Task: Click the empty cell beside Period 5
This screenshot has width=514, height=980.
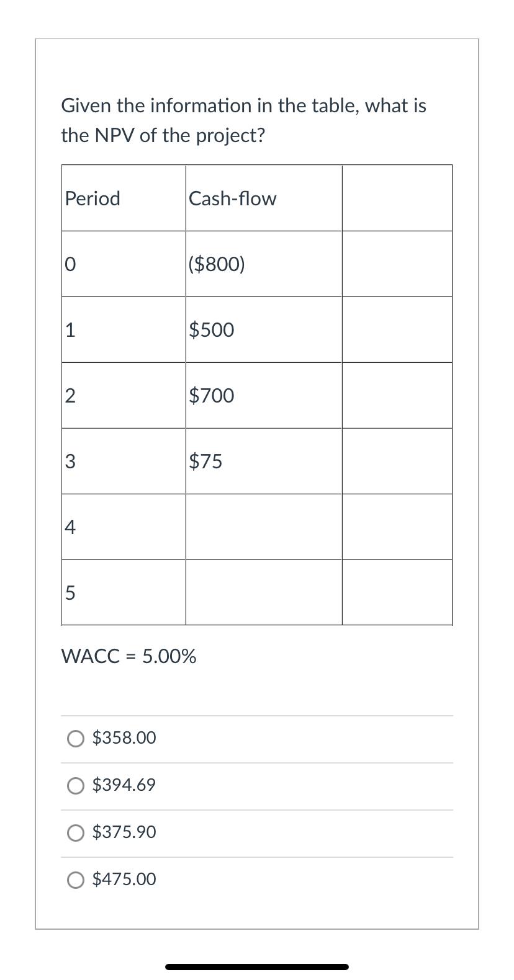Action: 263,592
